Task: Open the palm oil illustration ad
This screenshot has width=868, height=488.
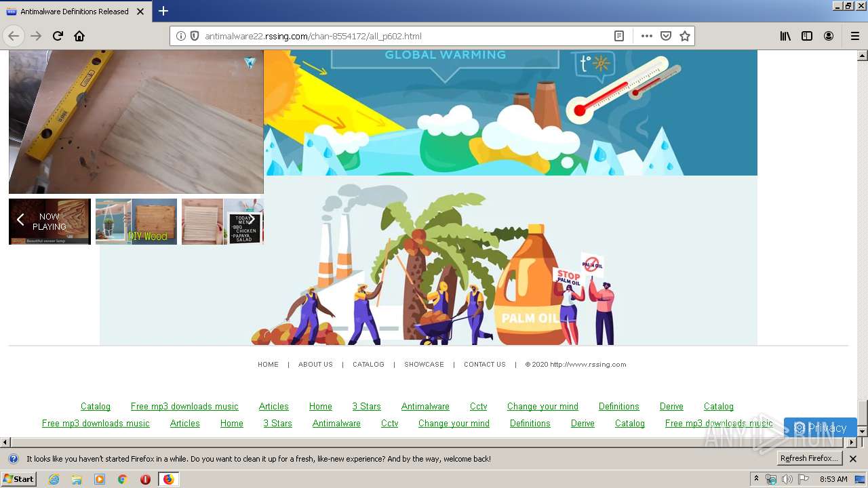Action: pyautogui.click(x=429, y=261)
